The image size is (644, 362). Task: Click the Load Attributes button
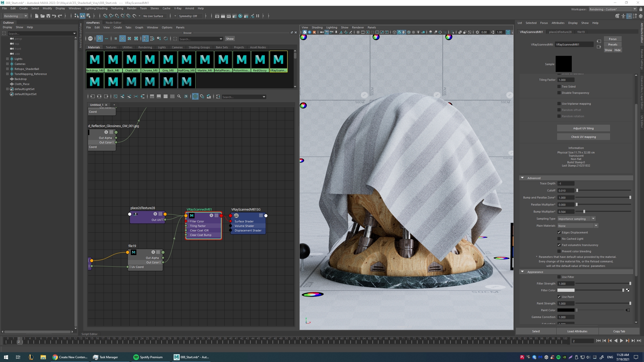click(x=577, y=331)
